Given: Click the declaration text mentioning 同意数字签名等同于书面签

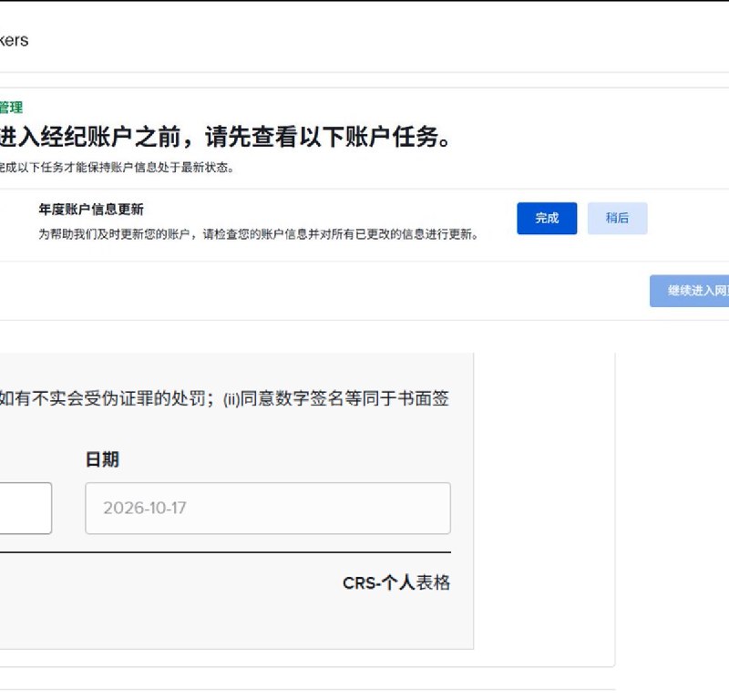Looking at the screenshot, I should pyautogui.click(x=224, y=398).
